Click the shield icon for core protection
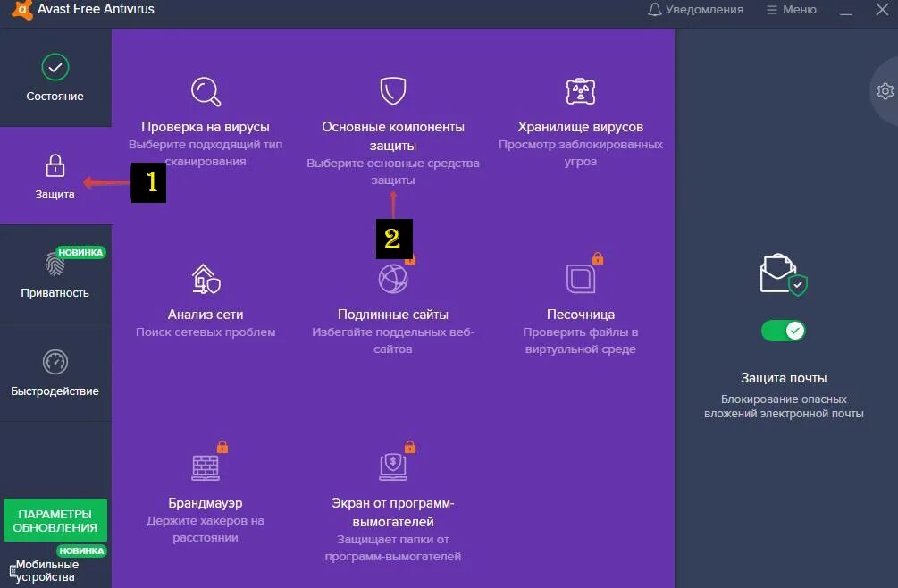Image resolution: width=898 pixels, height=588 pixels. 393,91
